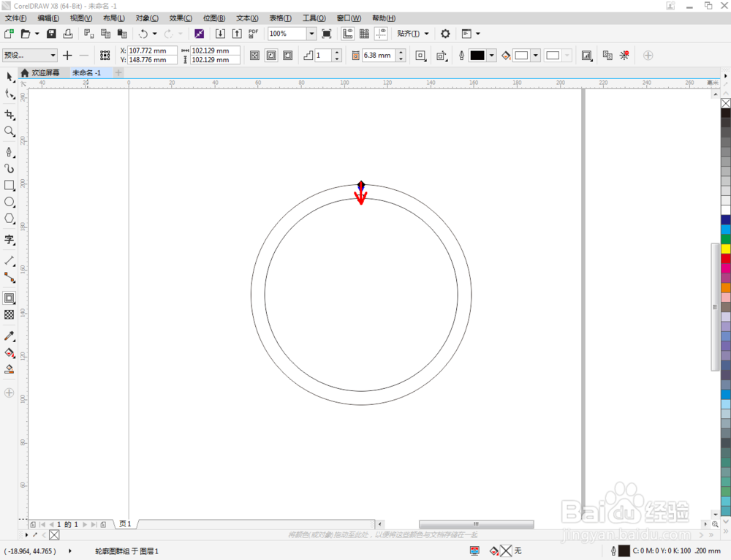Pick the yellow palette swatch
This screenshot has width=731, height=560.
[726, 249]
